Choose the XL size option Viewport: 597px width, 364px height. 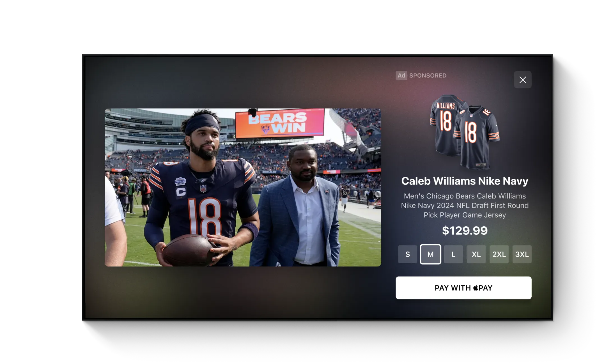(476, 254)
